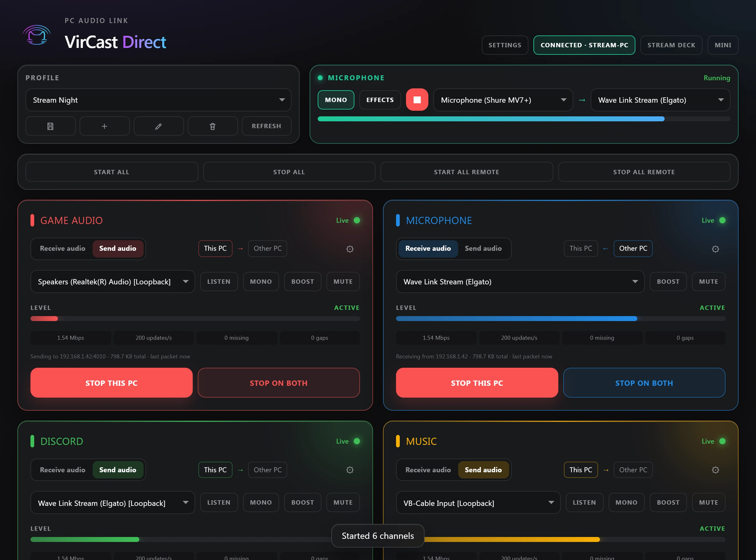Mute the Game Audio channel
The image size is (756, 560).
tap(343, 281)
